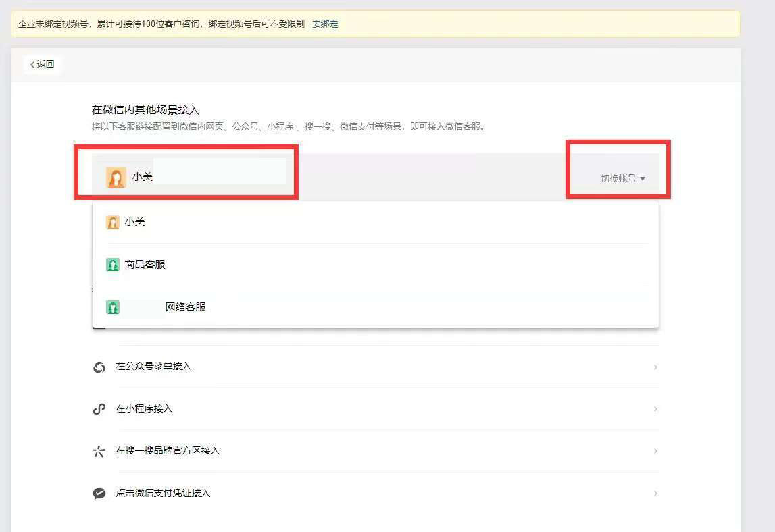
Task: Expand the 在公众号菜单接入 row via right chevron
Action: (655, 367)
